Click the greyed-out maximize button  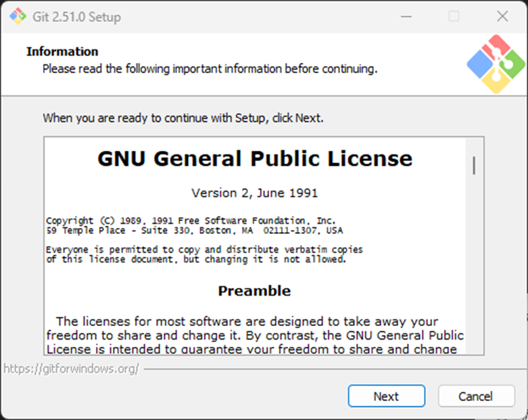click(x=454, y=16)
